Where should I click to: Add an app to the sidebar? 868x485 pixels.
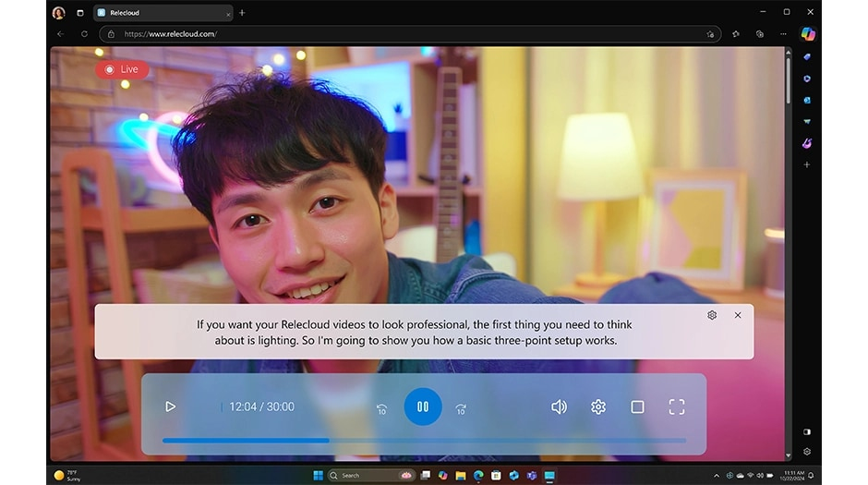coord(807,165)
